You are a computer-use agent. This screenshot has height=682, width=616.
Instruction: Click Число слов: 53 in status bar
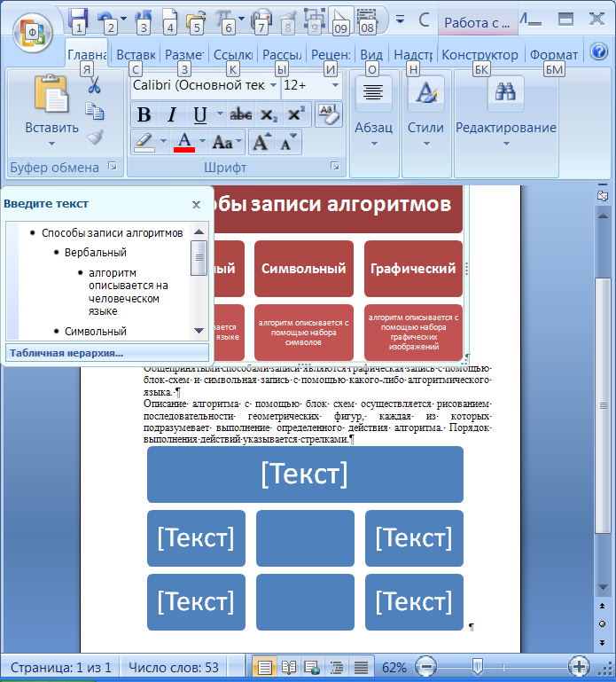point(174,668)
